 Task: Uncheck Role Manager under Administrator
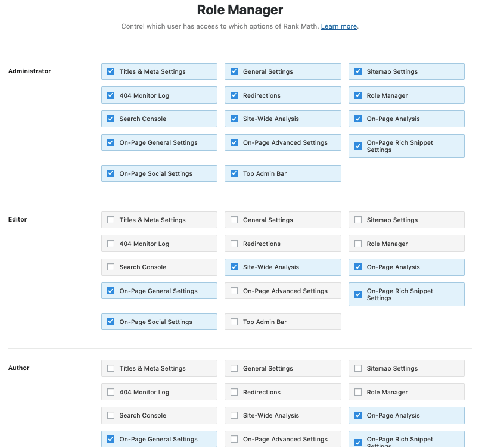click(357, 95)
